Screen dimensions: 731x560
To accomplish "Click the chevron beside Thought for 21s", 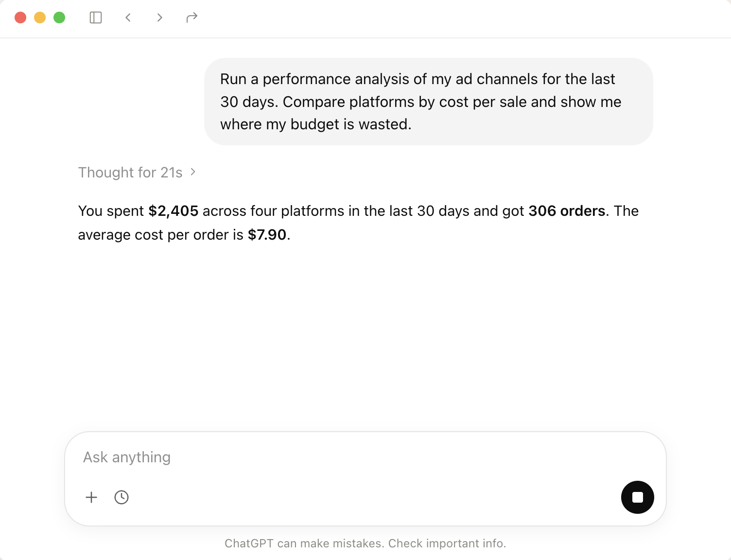I will (193, 172).
